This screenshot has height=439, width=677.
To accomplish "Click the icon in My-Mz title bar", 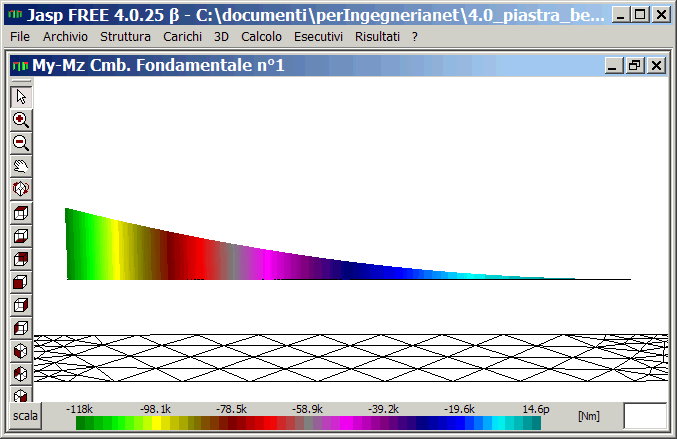I will coord(20,66).
